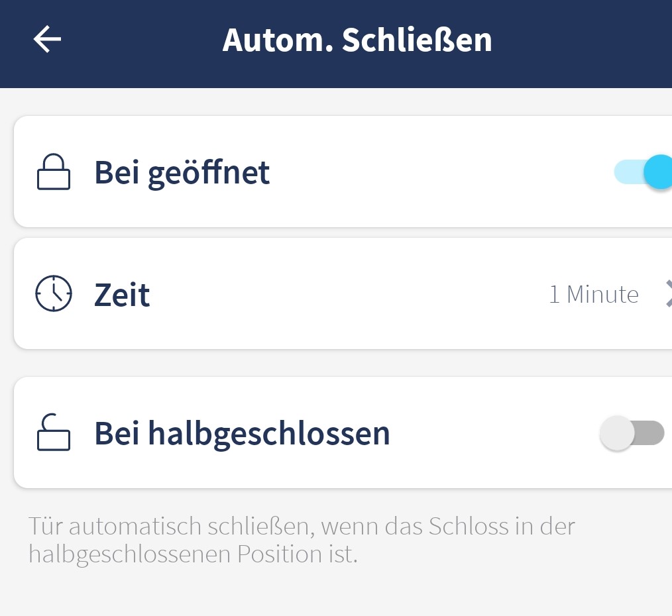Screen dimensions: 672x616
Task: Click the grey knob of the Bei halbgeschlossen toggle
Action: click(x=617, y=433)
